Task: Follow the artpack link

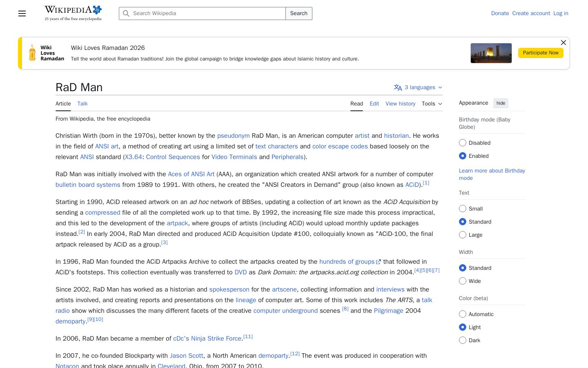Action: tap(178, 223)
